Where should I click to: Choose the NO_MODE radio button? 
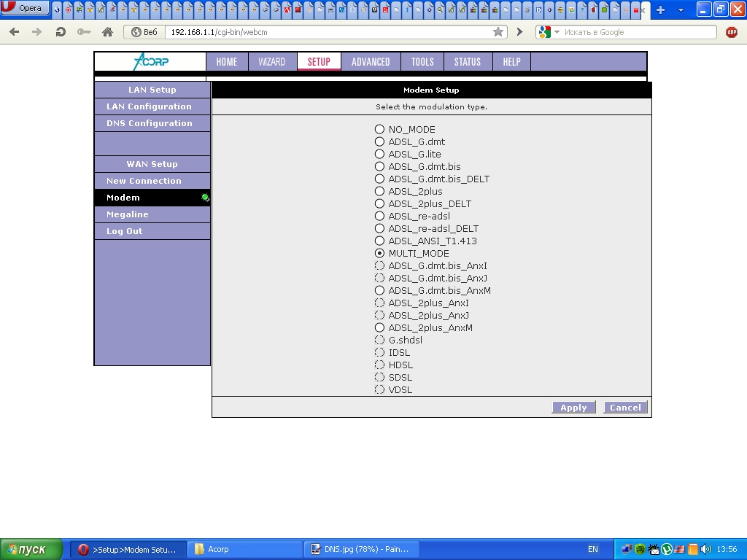tap(379, 130)
